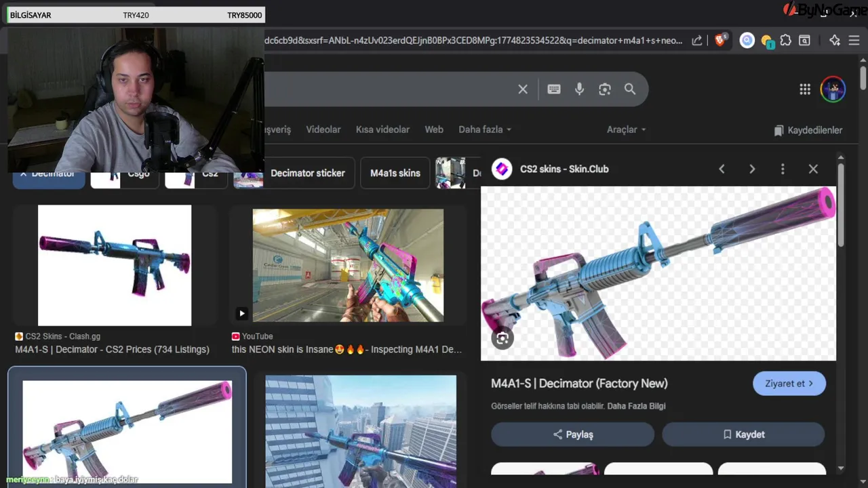Open M4A1-S | Decimator (Factory New) title link
This screenshot has height=488, width=868.
(x=579, y=384)
